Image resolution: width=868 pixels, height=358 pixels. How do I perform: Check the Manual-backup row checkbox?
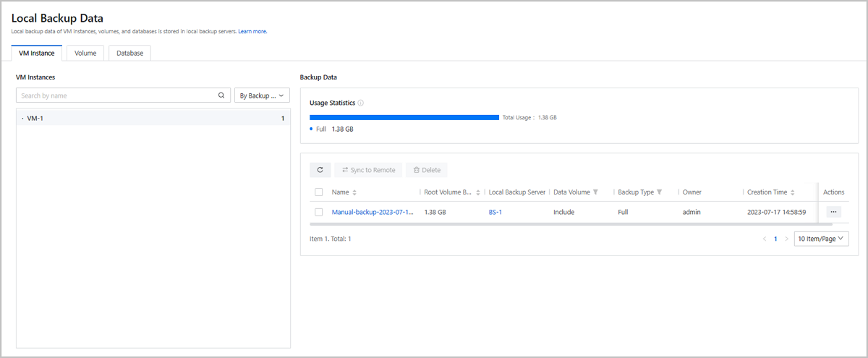319,212
